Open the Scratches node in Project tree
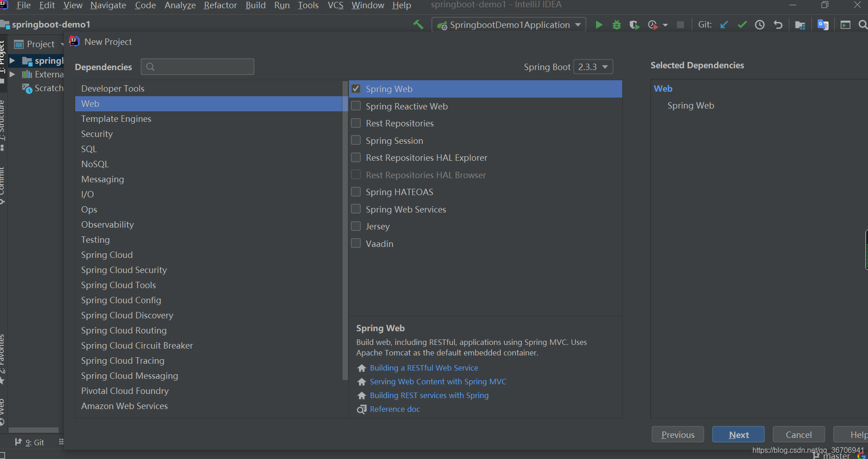Screen dimensions: 868x459 [43, 88]
